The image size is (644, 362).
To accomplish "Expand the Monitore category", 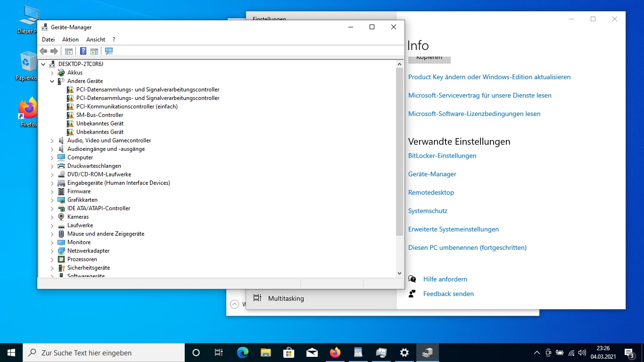I will click(x=52, y=242).
